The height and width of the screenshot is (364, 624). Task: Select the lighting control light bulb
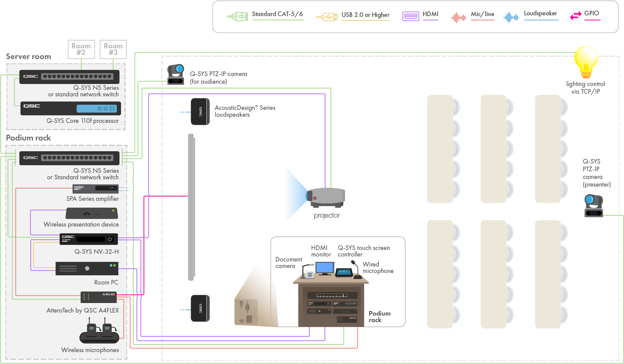(x=586, y=61)
